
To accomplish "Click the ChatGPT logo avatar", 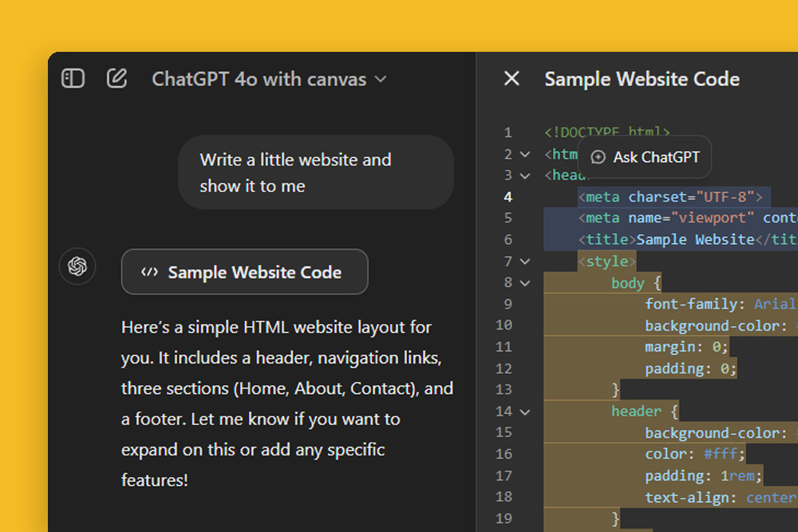I will coord(77,266).
